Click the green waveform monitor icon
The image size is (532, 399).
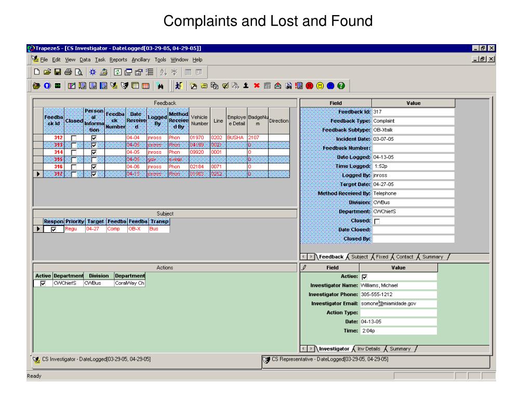point(58,86)
